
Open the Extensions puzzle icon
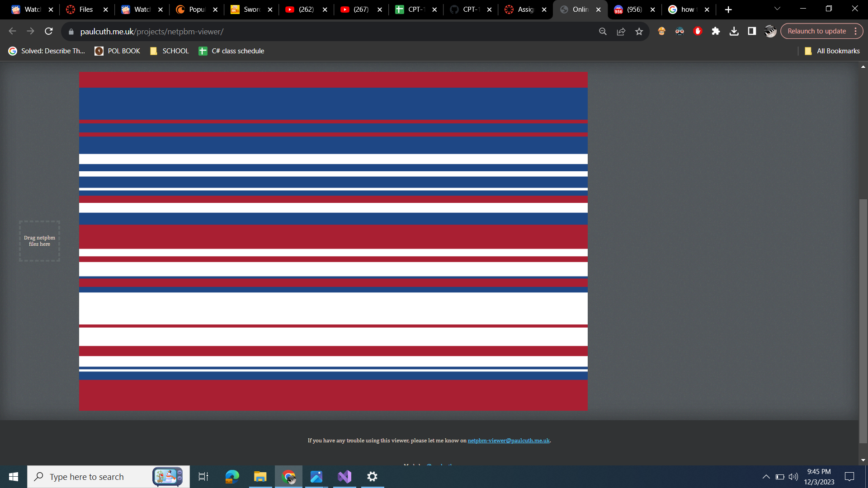click(716, 31)
